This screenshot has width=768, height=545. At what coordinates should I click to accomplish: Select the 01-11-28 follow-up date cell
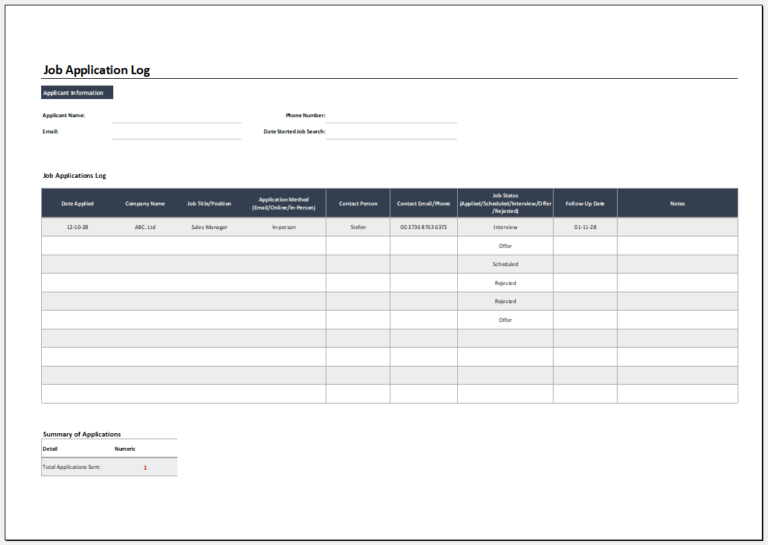click(x=585, y=227)
